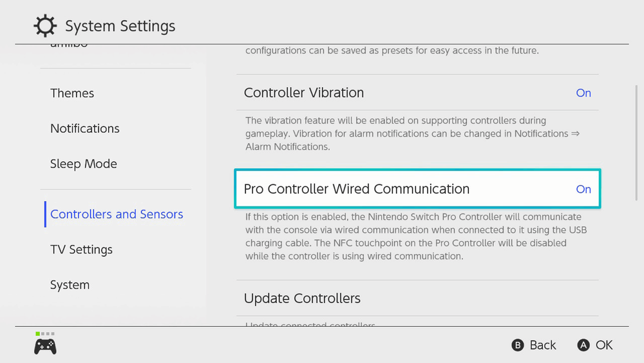Open the Themes settings category

pyautogui.click(x=72, y=93)
